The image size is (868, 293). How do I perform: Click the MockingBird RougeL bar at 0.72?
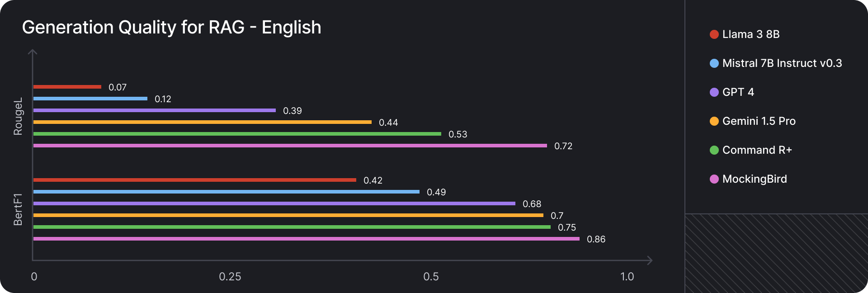click(290, 146)
